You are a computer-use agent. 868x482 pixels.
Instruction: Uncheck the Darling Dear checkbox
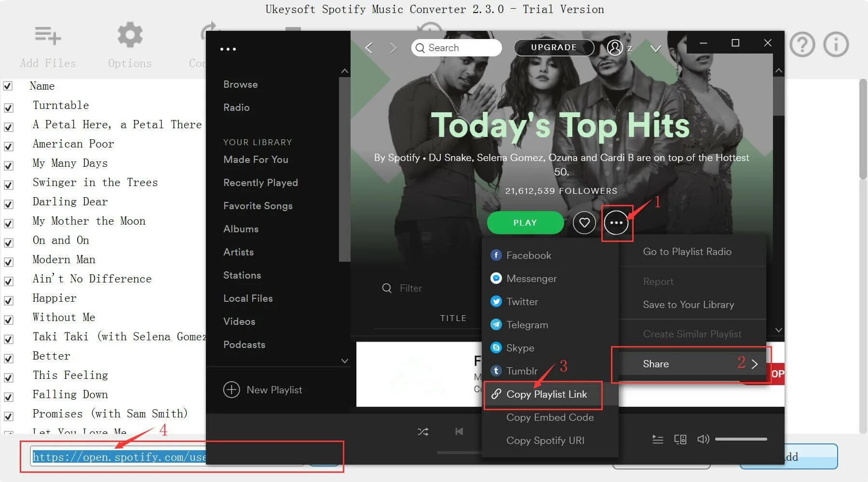coord(8,204)
